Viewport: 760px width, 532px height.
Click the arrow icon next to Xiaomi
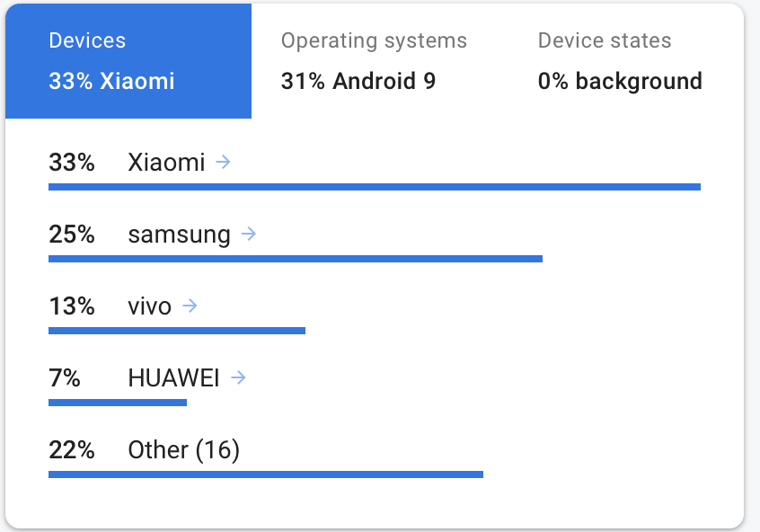[223, 162]
